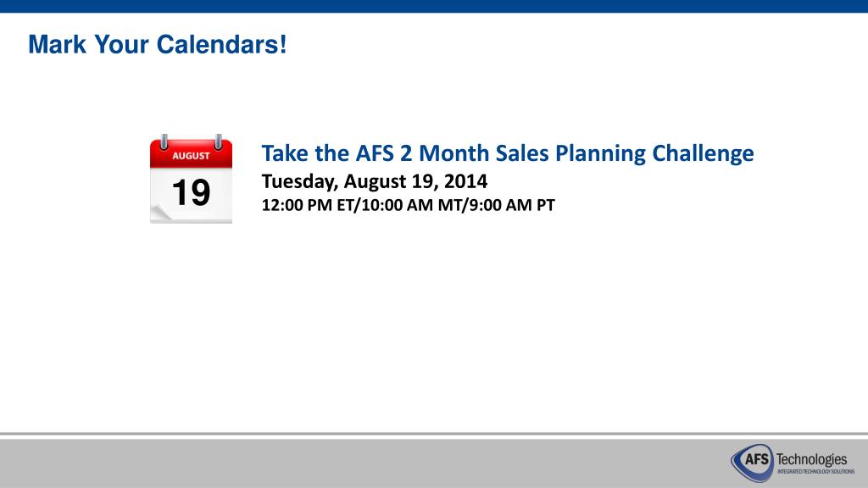
Task: Select the year 2014 in date line
Action: click(x=465, y=181)
